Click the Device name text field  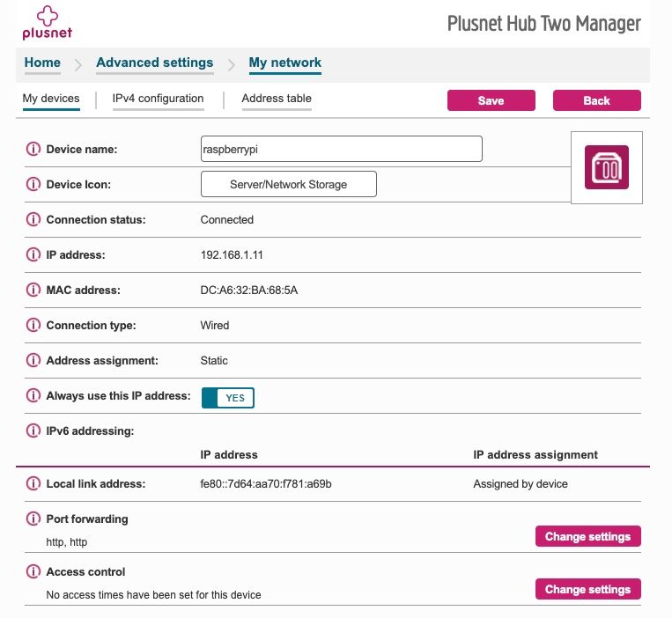[341, 149]
